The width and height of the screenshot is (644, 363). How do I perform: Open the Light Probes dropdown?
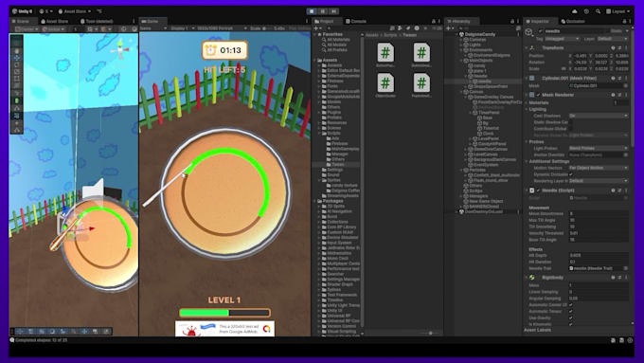pyautogui.click(x=599, y=148)
